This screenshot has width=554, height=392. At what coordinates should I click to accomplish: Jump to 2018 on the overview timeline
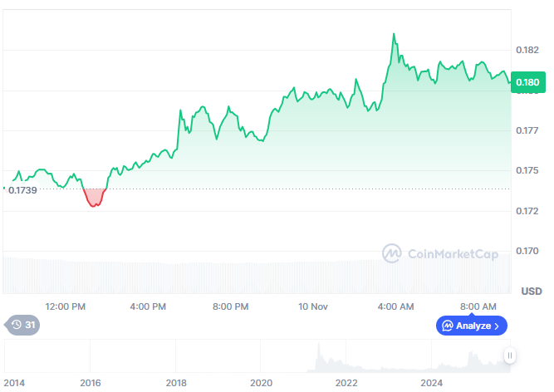pos(176,382)
